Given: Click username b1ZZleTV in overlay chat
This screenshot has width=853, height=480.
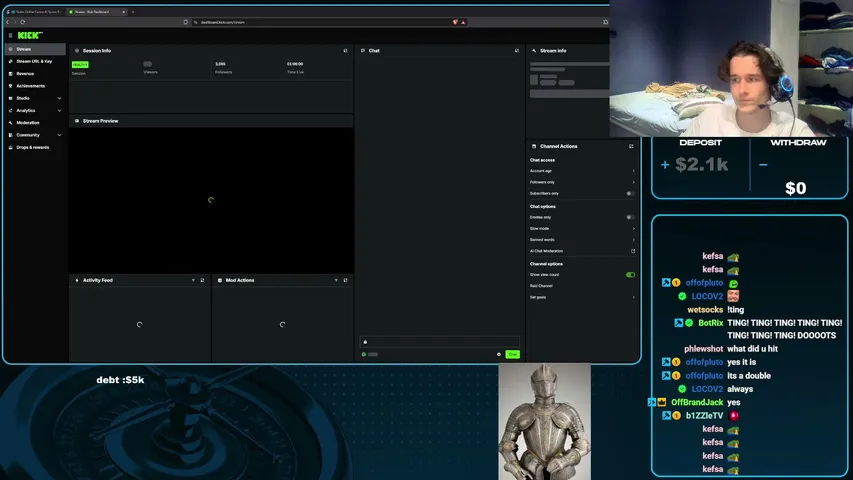Looking at the screenshot, I should (x=704, y=416).
